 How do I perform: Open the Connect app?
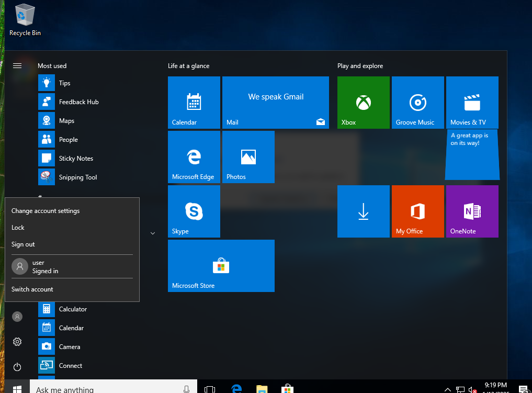click(70, 365)
